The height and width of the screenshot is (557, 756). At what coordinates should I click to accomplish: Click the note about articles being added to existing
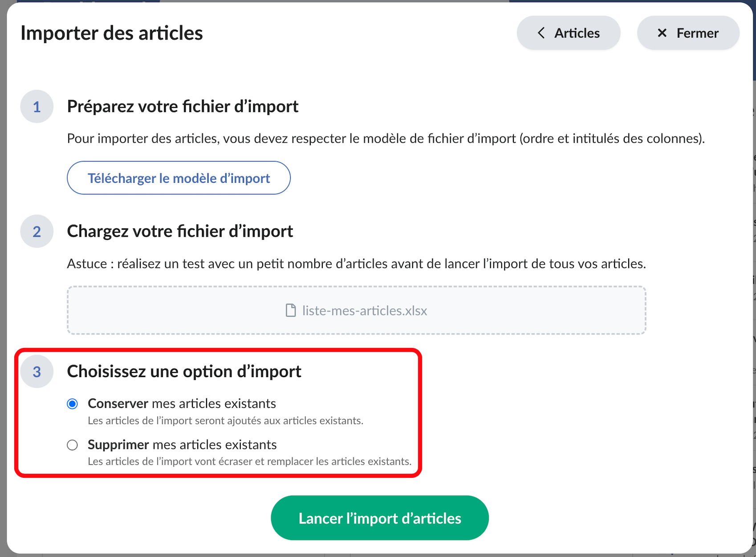225,421
